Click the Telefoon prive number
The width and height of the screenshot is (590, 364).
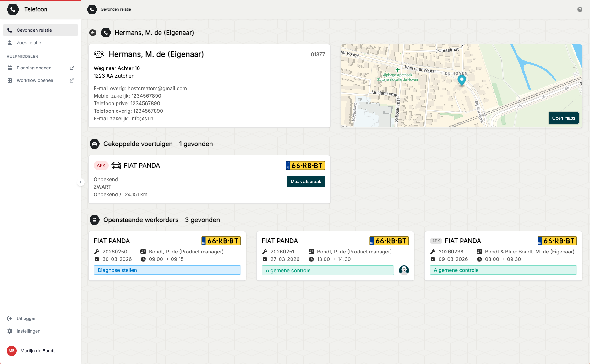pos(145,103)
